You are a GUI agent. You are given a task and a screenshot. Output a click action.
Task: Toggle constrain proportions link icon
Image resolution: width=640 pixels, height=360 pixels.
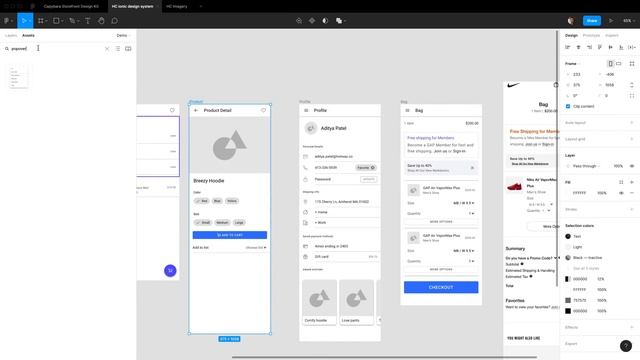point(632,85)
